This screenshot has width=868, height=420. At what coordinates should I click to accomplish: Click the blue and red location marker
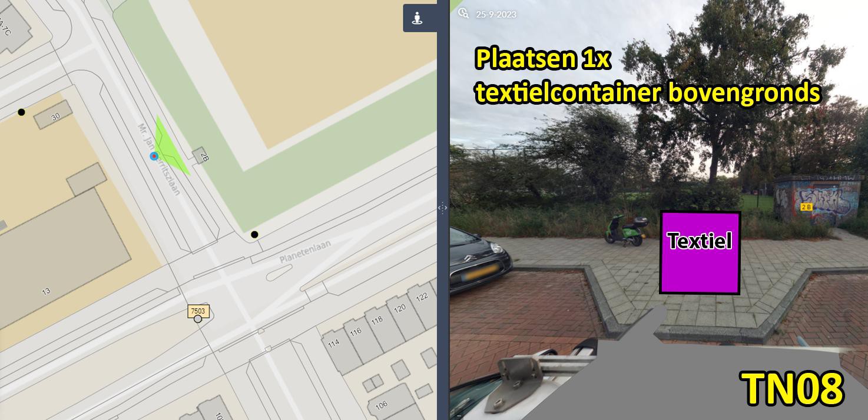pos(154,156)
